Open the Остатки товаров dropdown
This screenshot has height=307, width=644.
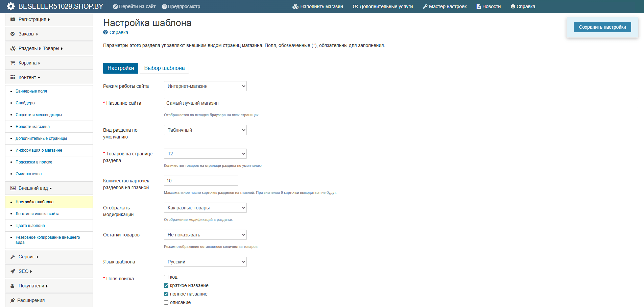click(205, 235)
